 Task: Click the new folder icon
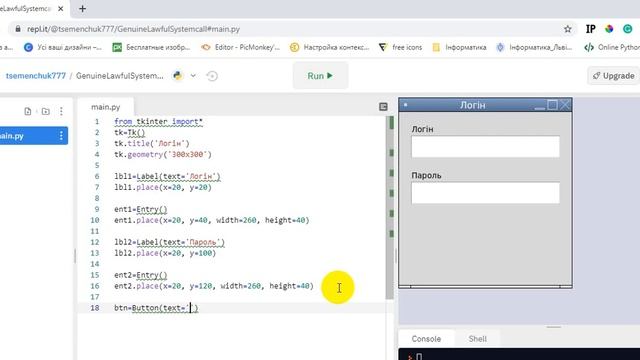[x=46, y=111]
